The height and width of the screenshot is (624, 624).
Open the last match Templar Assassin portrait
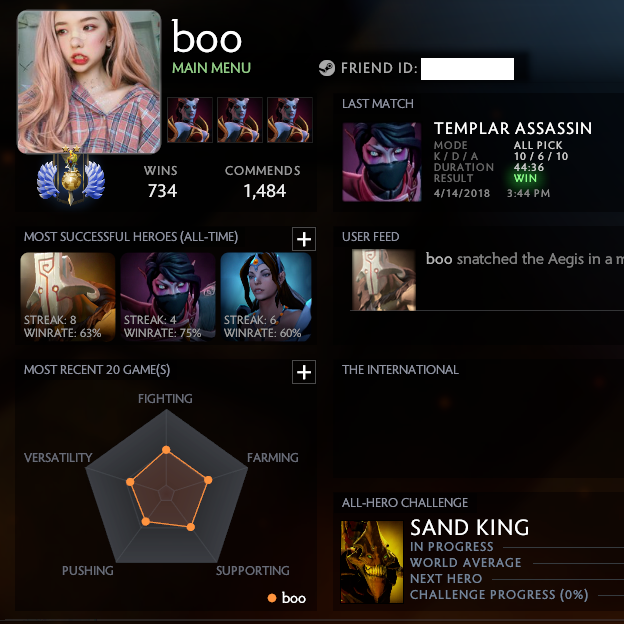(382, 162)
